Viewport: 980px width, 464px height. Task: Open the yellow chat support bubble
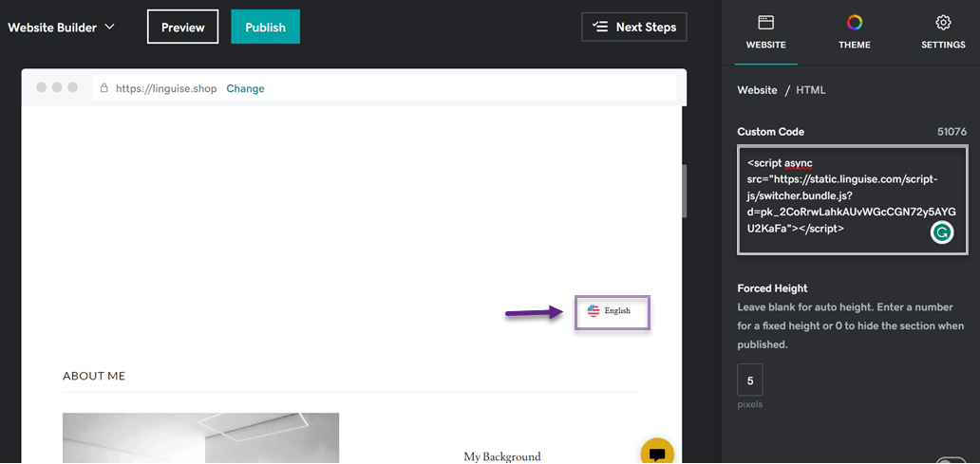657,451
